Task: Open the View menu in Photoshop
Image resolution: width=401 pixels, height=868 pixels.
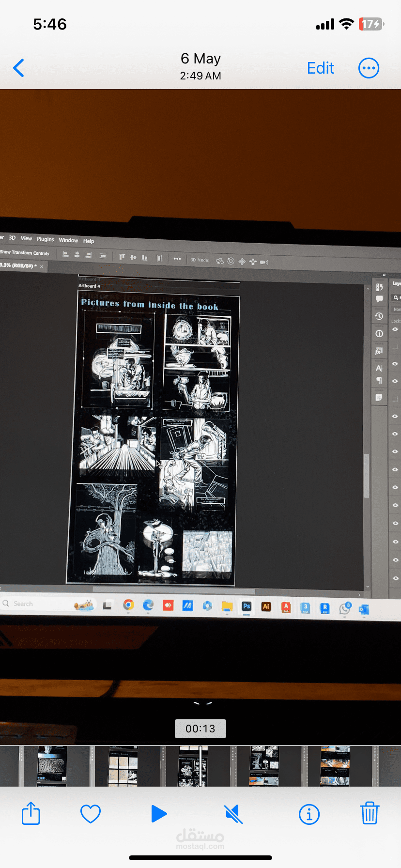Action: (26, 238)
